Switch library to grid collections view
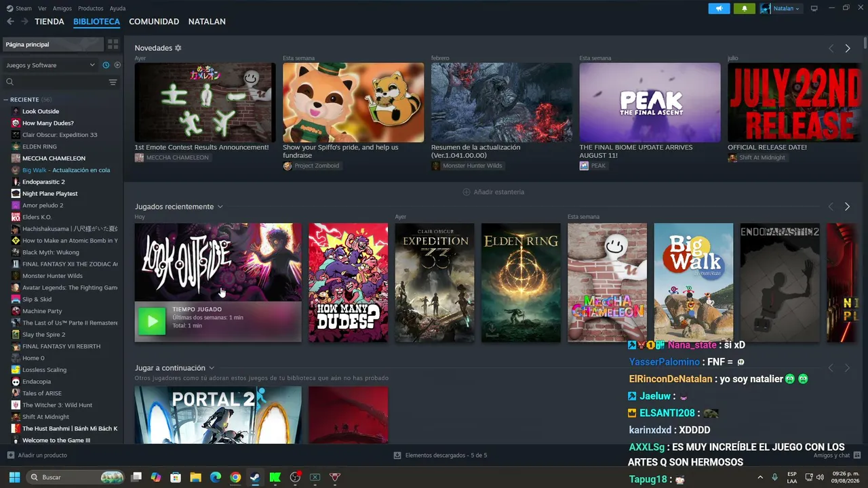868x488 pixels. tap(113, 44)
